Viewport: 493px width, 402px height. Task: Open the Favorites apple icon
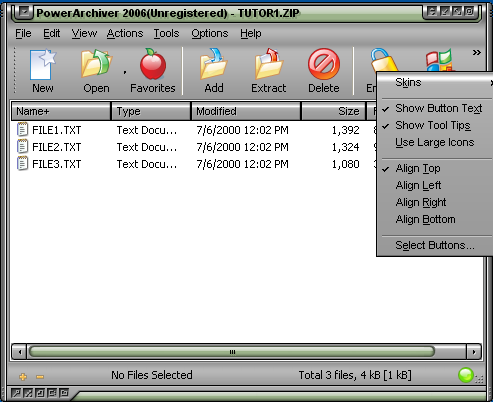tap(153, 64)
